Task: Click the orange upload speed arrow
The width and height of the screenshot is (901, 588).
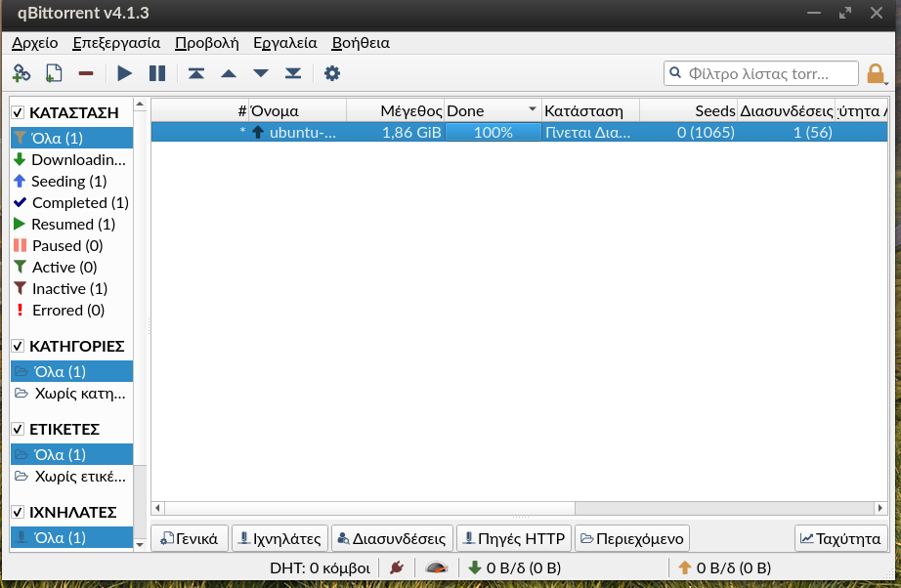Action: [x=684, y=567]
